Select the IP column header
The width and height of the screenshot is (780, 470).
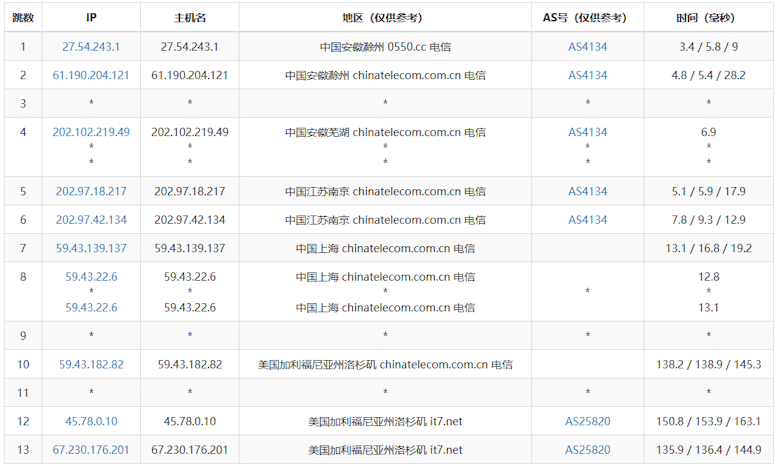[91, 18]
